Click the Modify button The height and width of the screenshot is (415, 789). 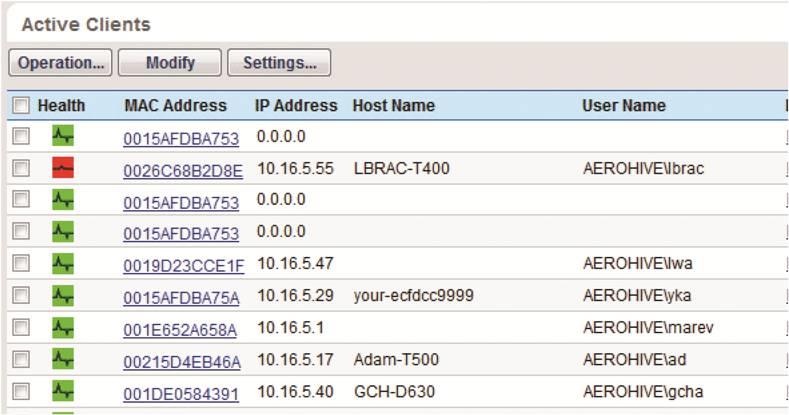pos(170,62)
